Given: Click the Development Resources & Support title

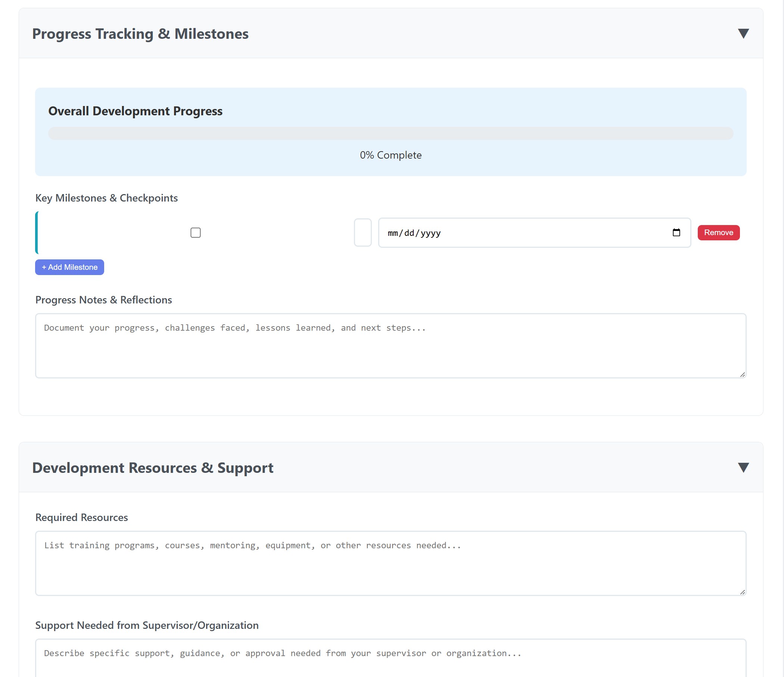Looking at the screenshot, I should point(152,468).
